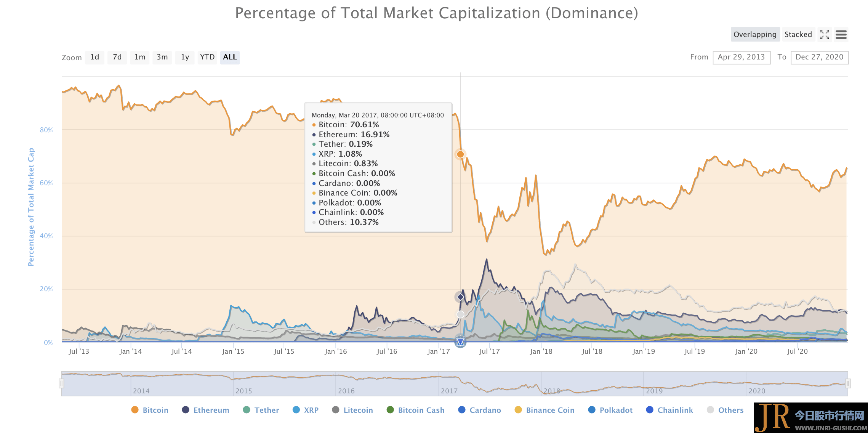Click the Jul '17 x-axis label
This screenshot has height=433, width=868.
[489, 351]
